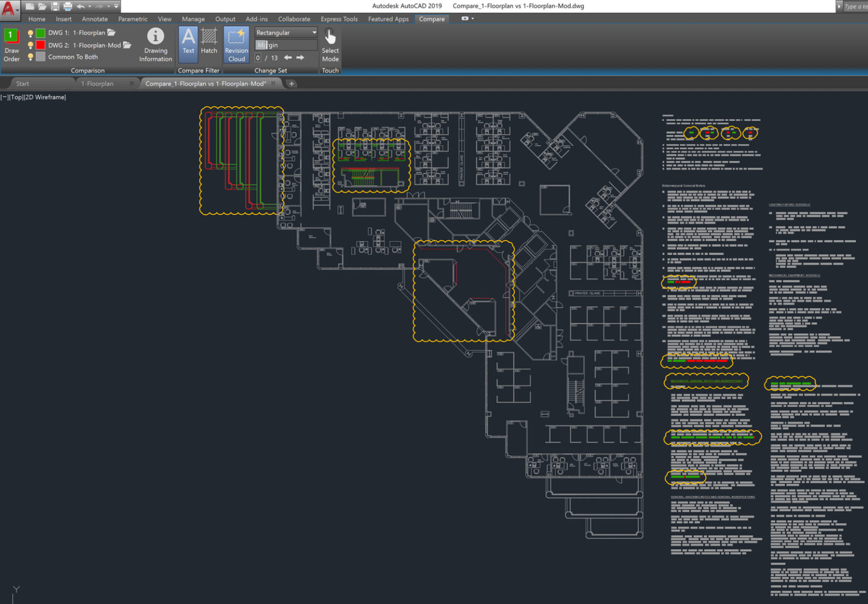The image size is (868, 604).
Task: Toggle visibility of DWG 1: 1-Floorplan
Action: 30,32
